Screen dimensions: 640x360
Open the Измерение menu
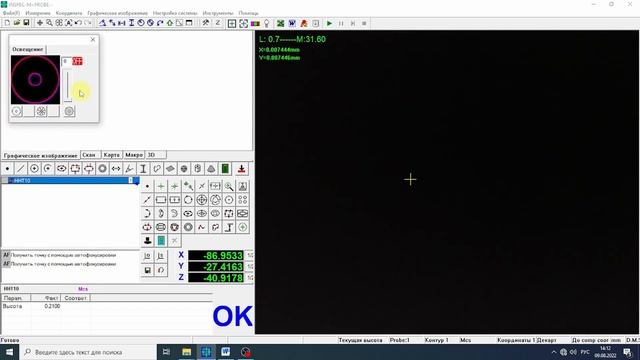[38, 13]
